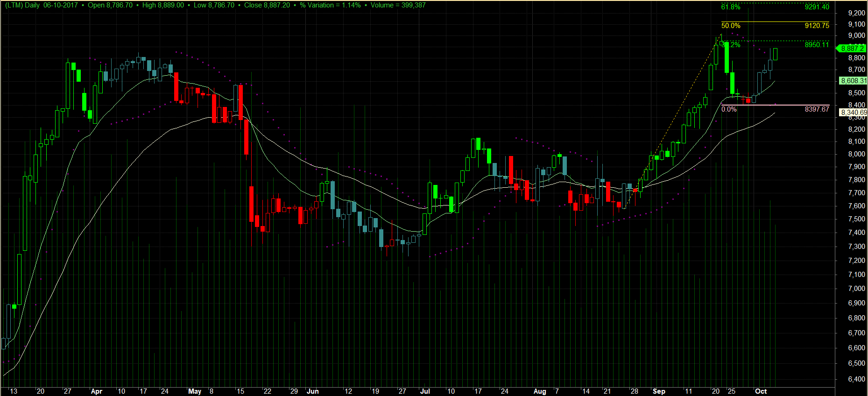Image resolution: width=868 pixels, height=396 pixels.
Task: Click the date label 29 on time axis
Action: click(x=294, y=391)
